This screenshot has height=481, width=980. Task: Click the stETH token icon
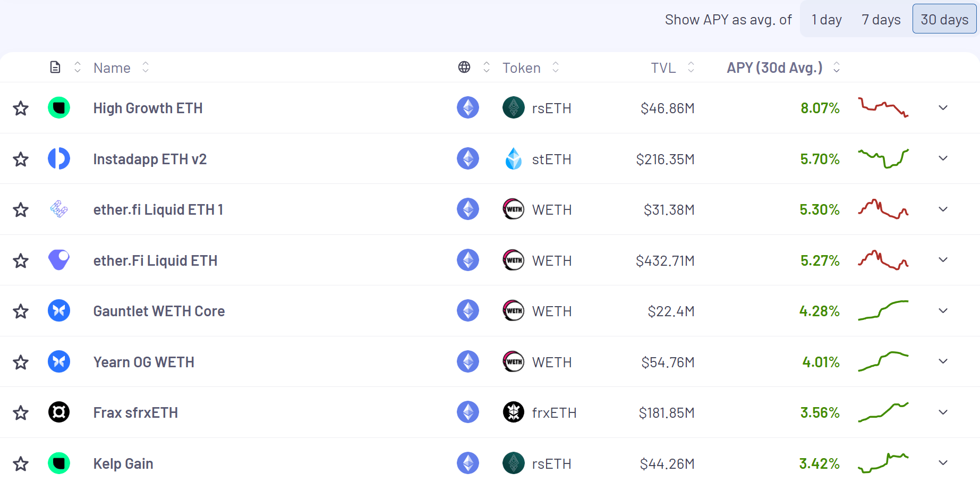(514, 159)
